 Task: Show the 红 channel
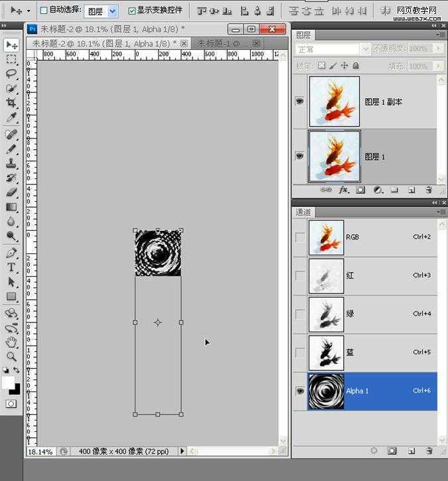tap(300, 276)
